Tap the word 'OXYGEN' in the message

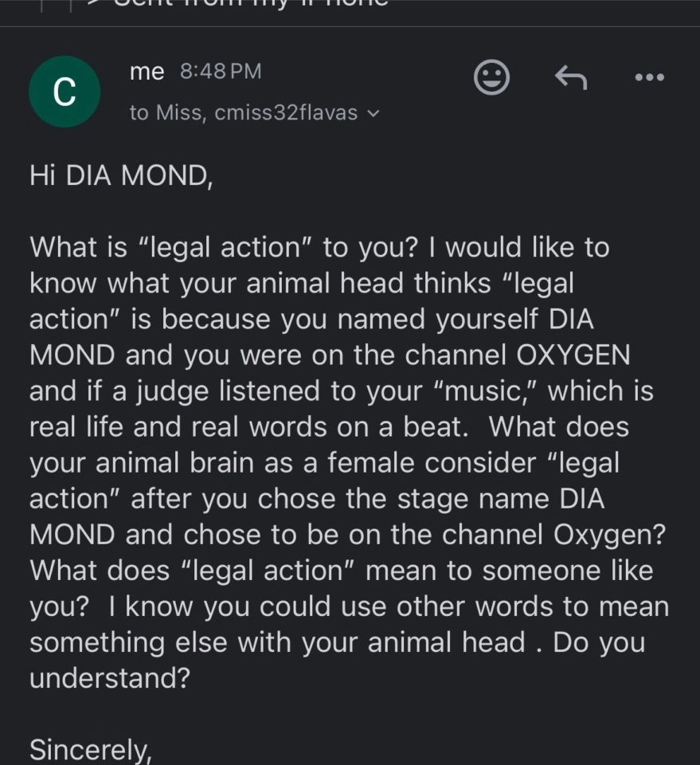pyautogui.click(x=573, y=355)
